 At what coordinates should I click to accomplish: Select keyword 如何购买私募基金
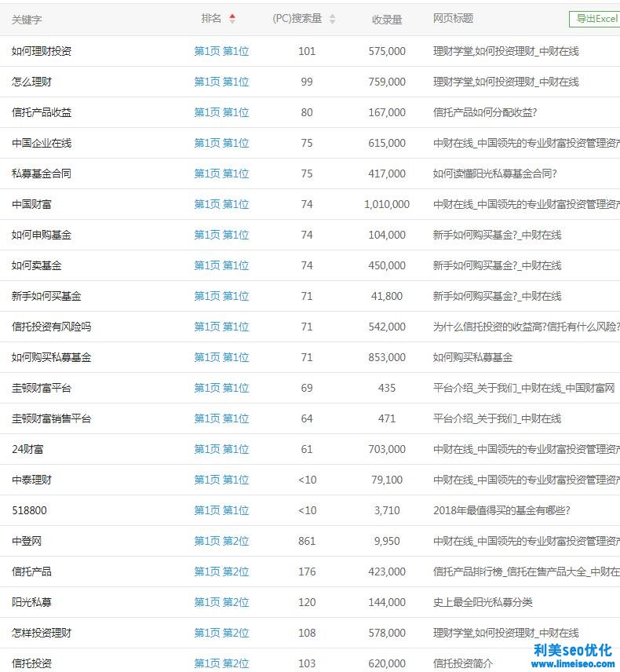click(52, 357)
